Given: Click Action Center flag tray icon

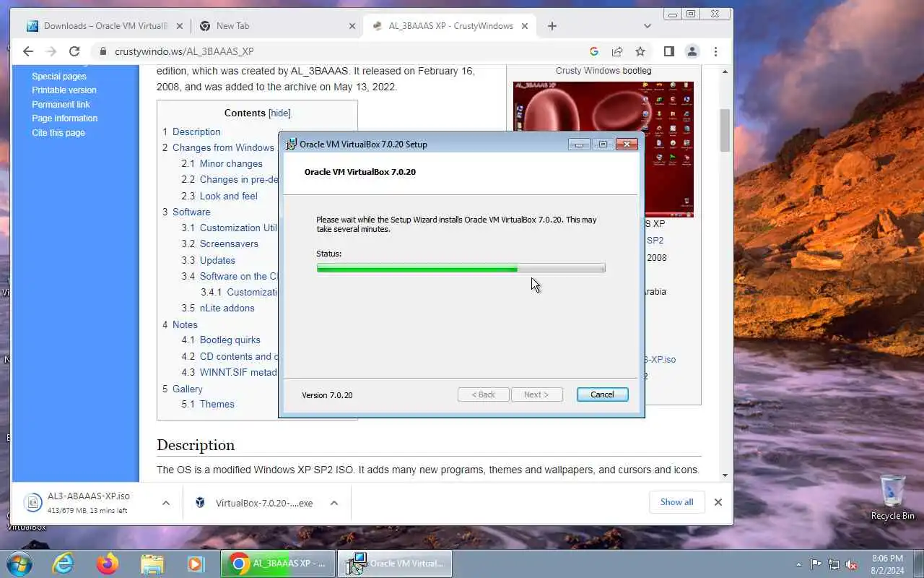Looking at the screenshot, I should click(816, 564).
